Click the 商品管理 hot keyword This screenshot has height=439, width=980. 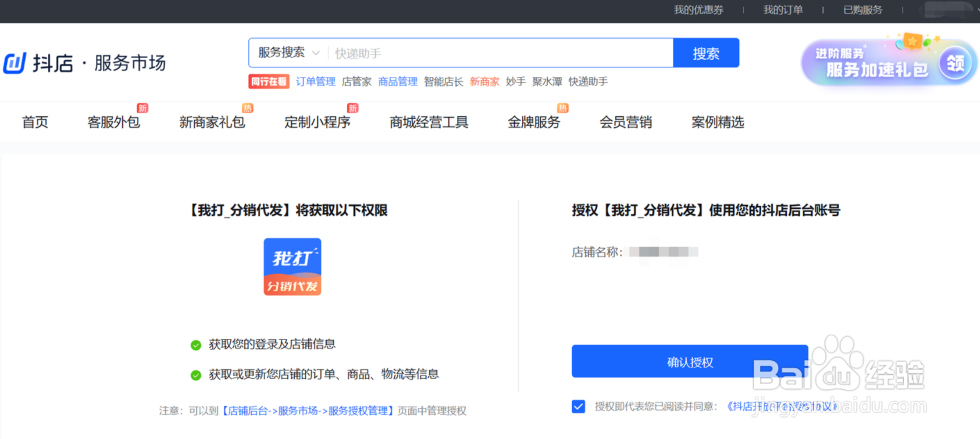(x=398, y=82)
